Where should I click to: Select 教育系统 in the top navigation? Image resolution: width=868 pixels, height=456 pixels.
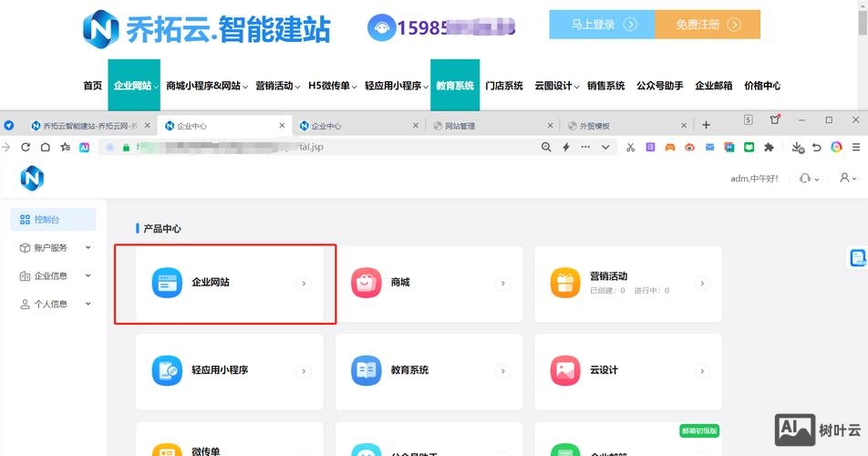pos(455,85)
